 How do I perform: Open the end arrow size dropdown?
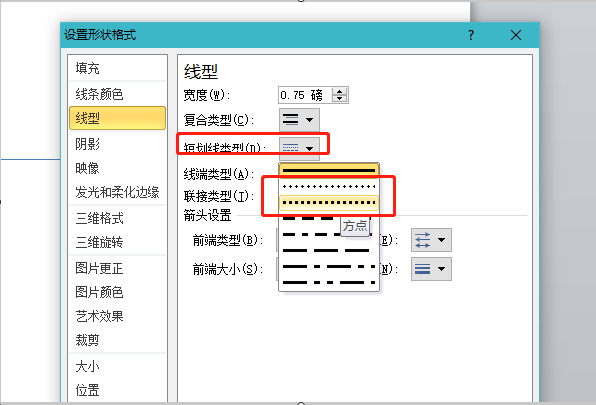pos(431,269)
